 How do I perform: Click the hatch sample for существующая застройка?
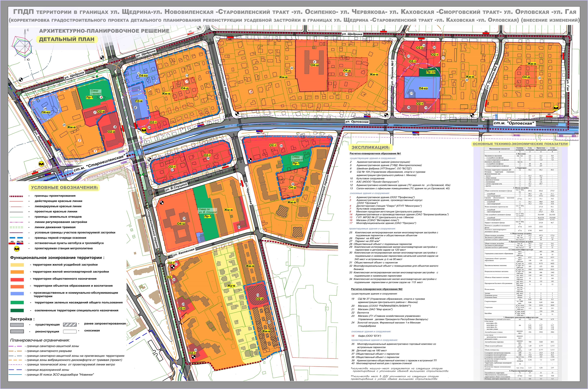(17, 325)
